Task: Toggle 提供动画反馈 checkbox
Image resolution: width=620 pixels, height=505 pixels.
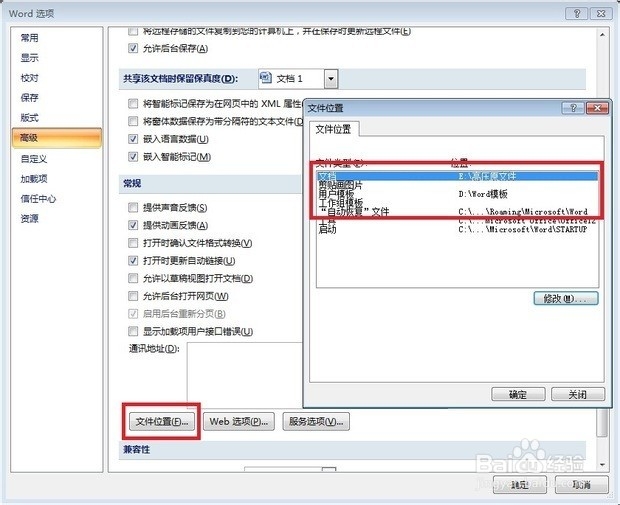Action: coord(133,225)
